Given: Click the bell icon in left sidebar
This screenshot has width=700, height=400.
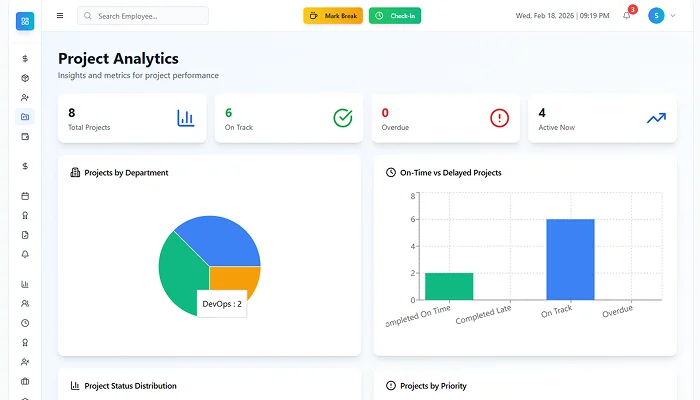Looking at the screenshot, I should point(25,254).
